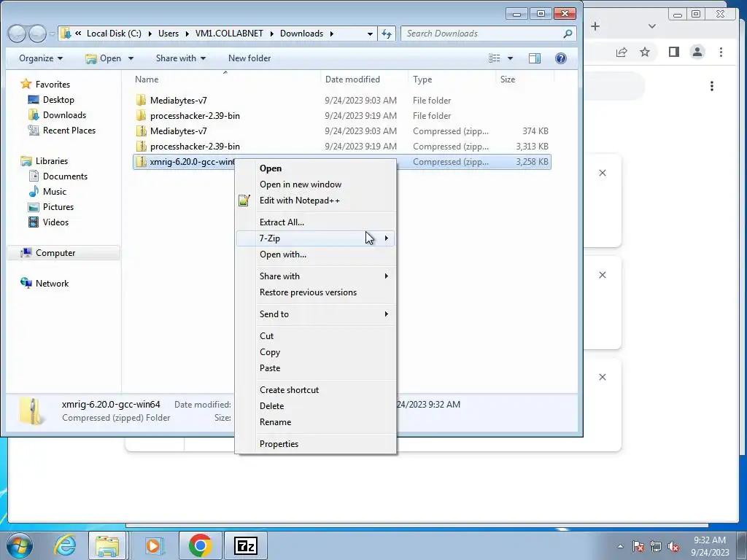Image resolution: width=747 pixels, height=560 pixels.
Task: Click the Favorites star heading
Action: (45, 85)
